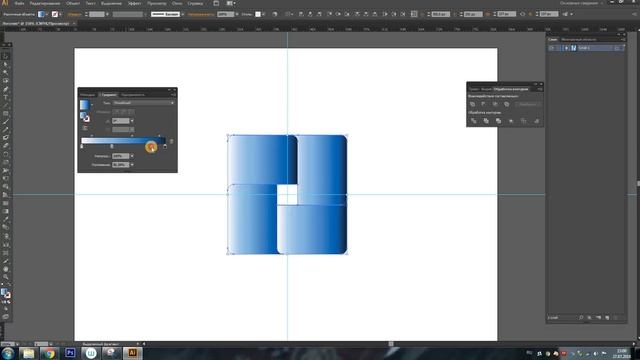
Task: Click the gradient fill preview swatch
Action: coord(84,105)
